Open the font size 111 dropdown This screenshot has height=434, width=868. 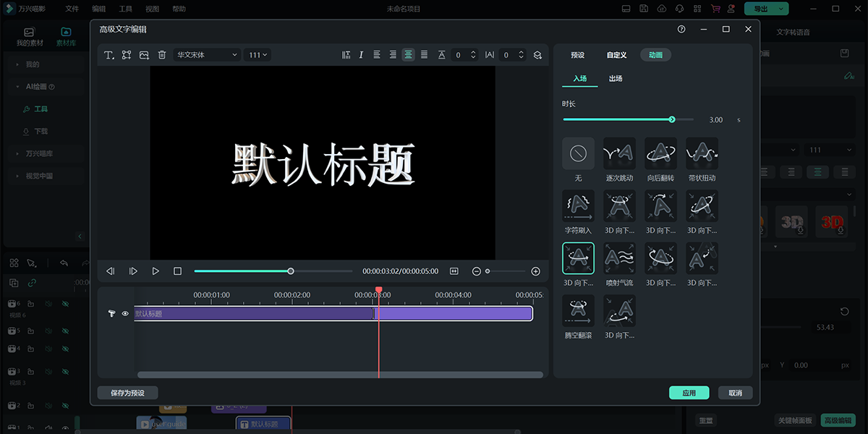point(257,54)
